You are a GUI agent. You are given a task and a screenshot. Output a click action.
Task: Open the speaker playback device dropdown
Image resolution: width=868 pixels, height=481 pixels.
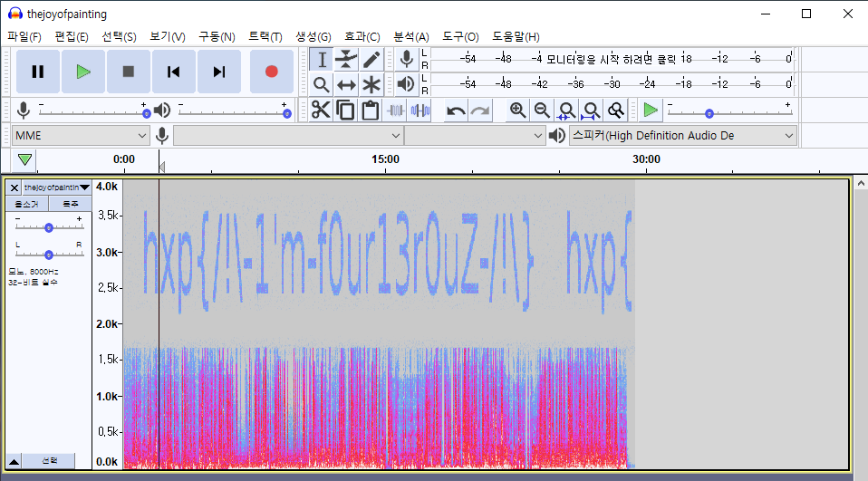click(683, 136)
